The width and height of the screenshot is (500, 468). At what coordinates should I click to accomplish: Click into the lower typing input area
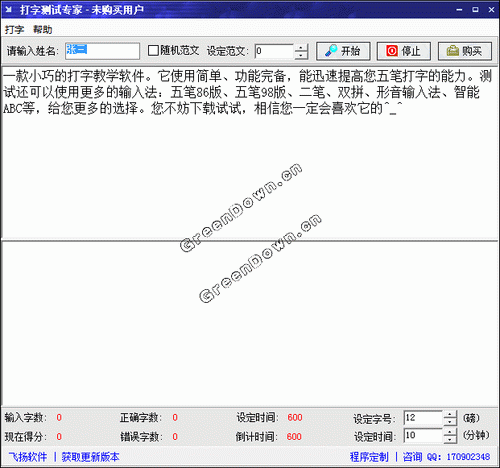pyautogui.click(x=250, y=323)
